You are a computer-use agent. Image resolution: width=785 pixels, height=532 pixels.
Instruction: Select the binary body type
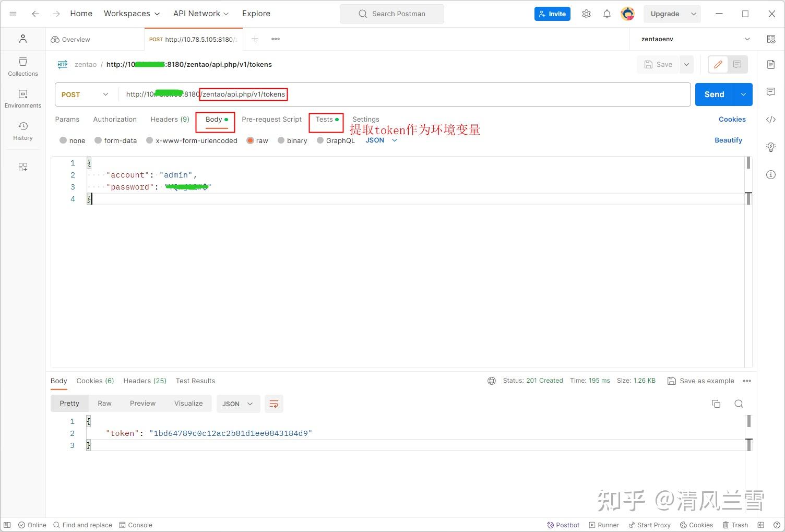click(292, 140)
